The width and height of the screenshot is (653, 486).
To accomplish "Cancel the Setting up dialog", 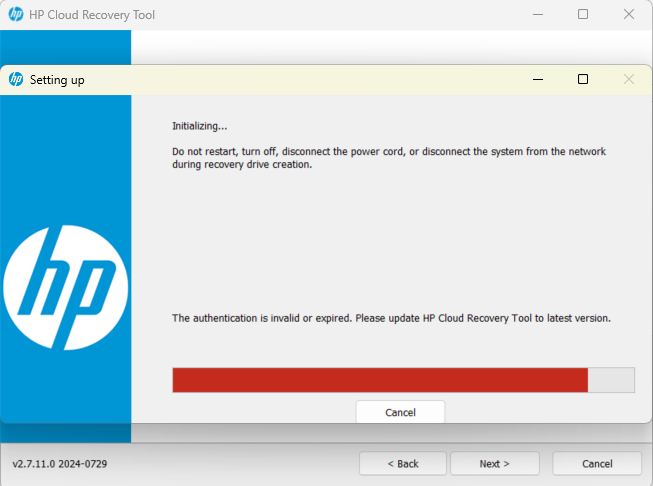I will [400, 412].
